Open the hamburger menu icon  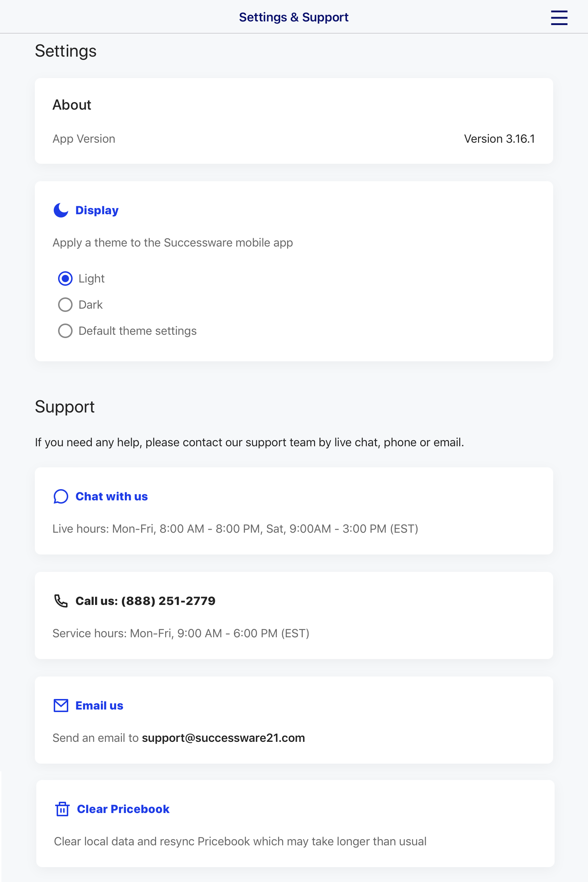coord(559,17)
